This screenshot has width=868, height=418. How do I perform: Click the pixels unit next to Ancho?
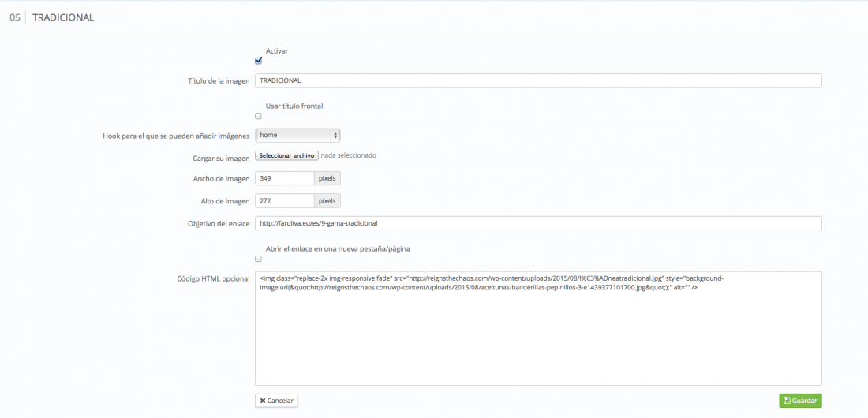pos(327,178)
